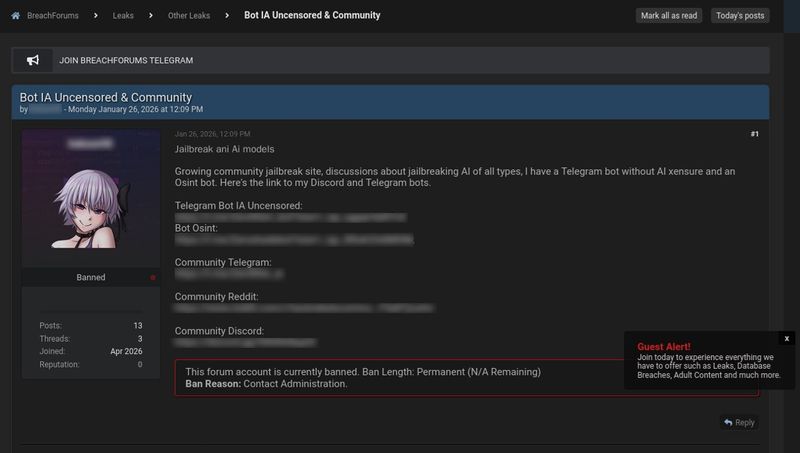Click the Banned user title
Viewport: 800px width, 453px height.
tap(91, 277)
